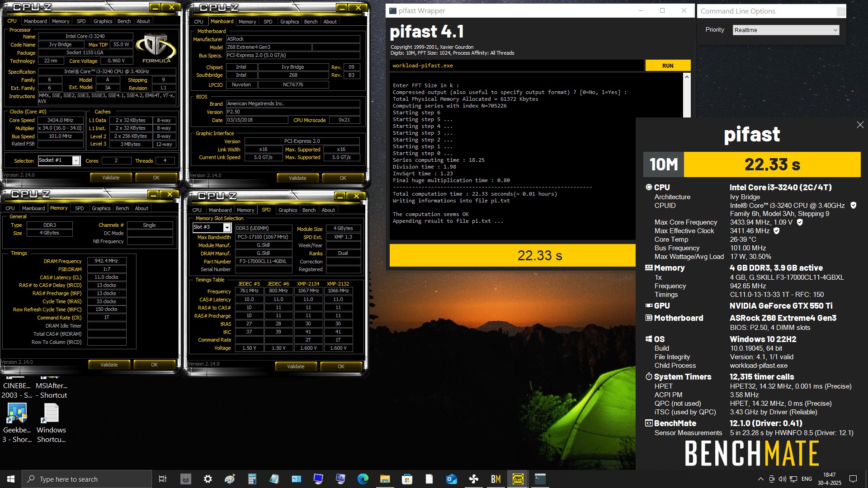Open the CPU-Z taskbar icon
The height and width of the screenshot is (488, 868).
(518, 479)
